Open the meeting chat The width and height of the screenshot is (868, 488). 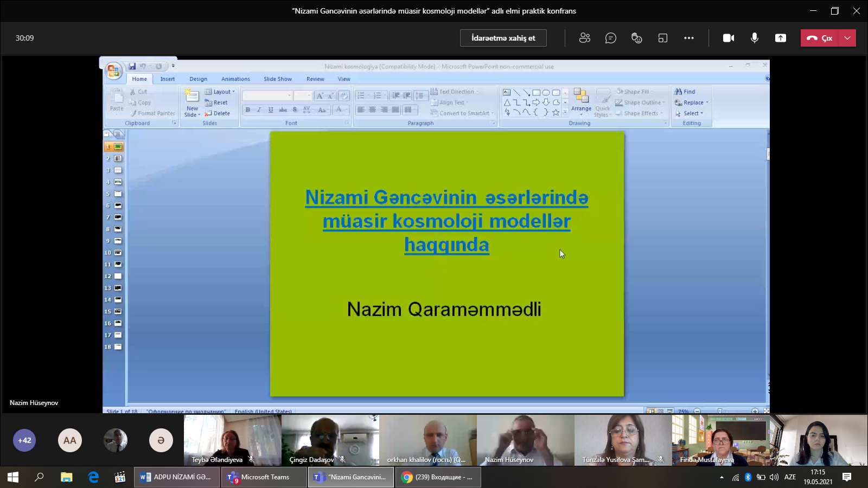coord(610,38)
